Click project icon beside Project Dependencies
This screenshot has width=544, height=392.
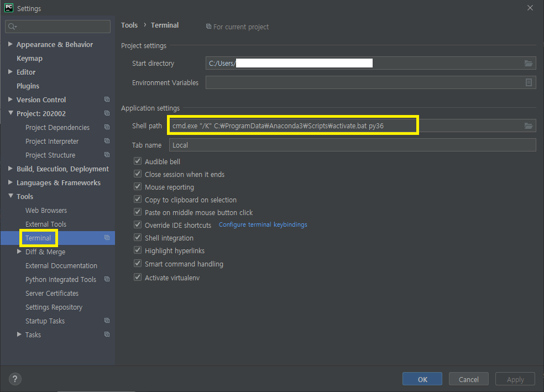[x=107, y=127]
